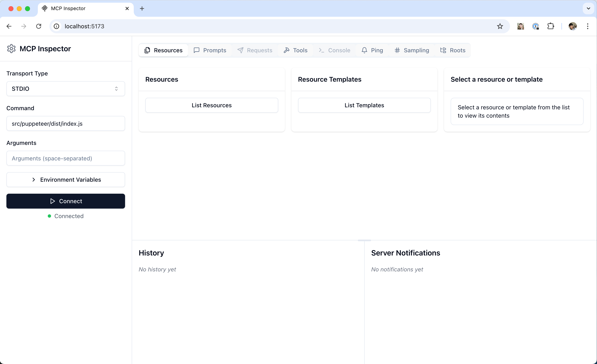Click the Command input field

(x=66, y=124)
